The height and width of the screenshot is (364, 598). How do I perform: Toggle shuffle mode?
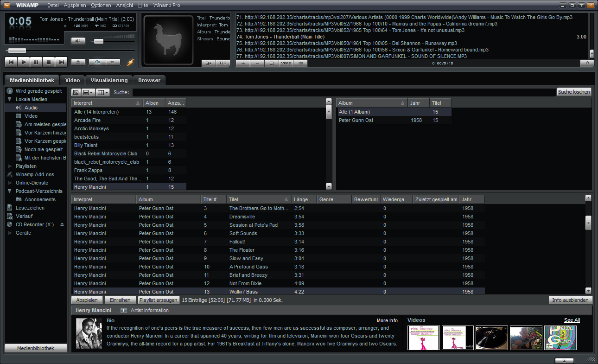click(97, 62)
